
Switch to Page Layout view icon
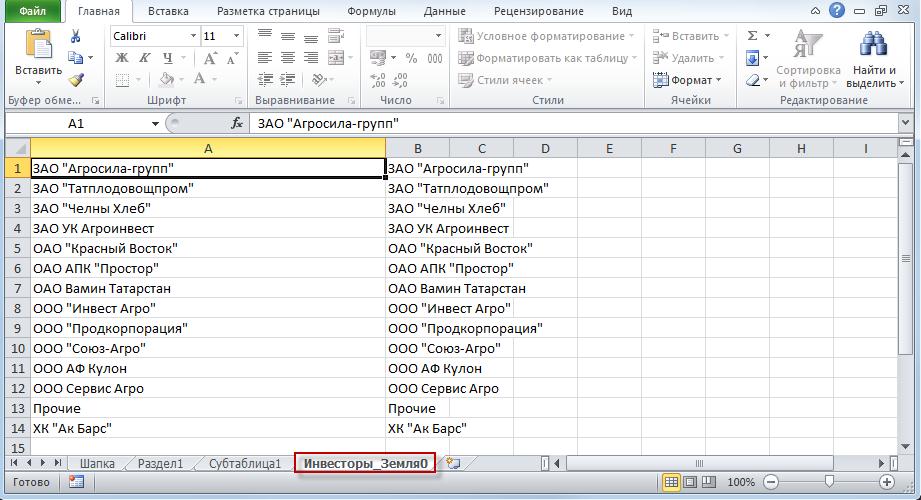690,482
